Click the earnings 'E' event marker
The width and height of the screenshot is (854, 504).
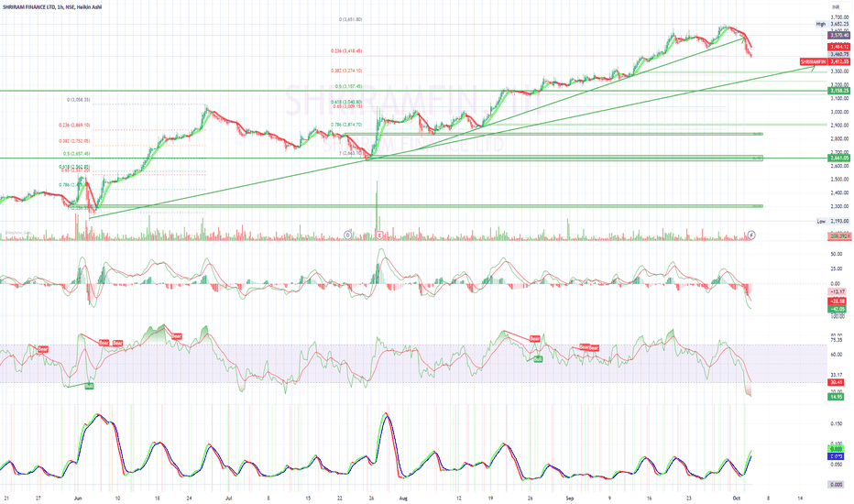380,235
